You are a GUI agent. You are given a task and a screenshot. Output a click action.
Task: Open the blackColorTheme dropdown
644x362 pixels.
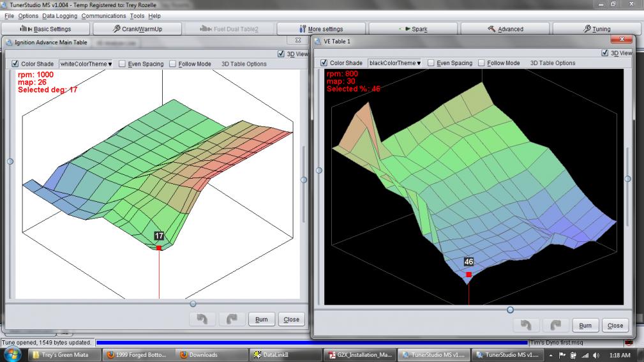coord(395,63)
